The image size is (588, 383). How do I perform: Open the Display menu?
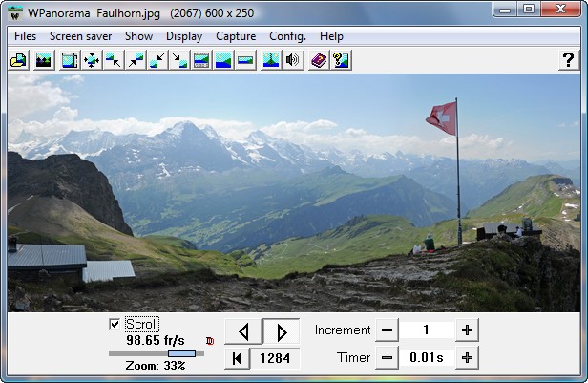click(x=184, y=36)
